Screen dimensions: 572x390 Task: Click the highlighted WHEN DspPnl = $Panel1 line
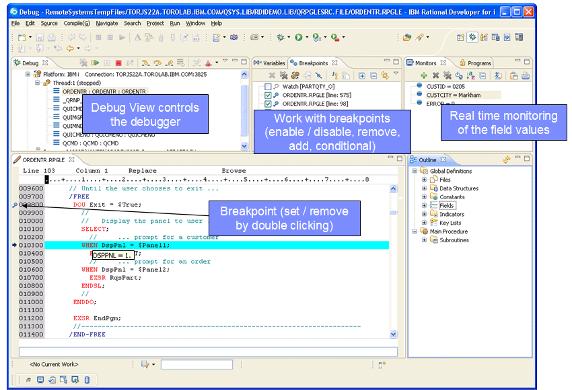[x=217, y=245]
